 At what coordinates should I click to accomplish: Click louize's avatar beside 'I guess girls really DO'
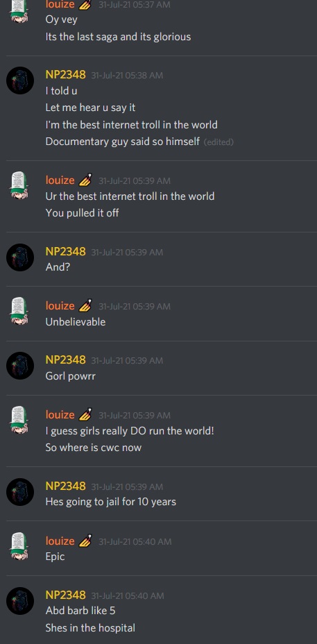[x=20, y=421]
